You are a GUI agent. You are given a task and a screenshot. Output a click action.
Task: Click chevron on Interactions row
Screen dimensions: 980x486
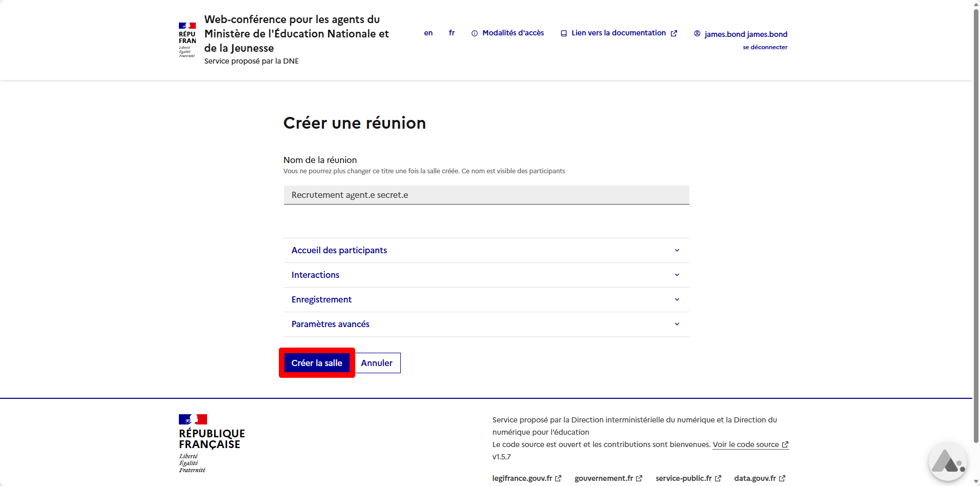click(677, 275)
